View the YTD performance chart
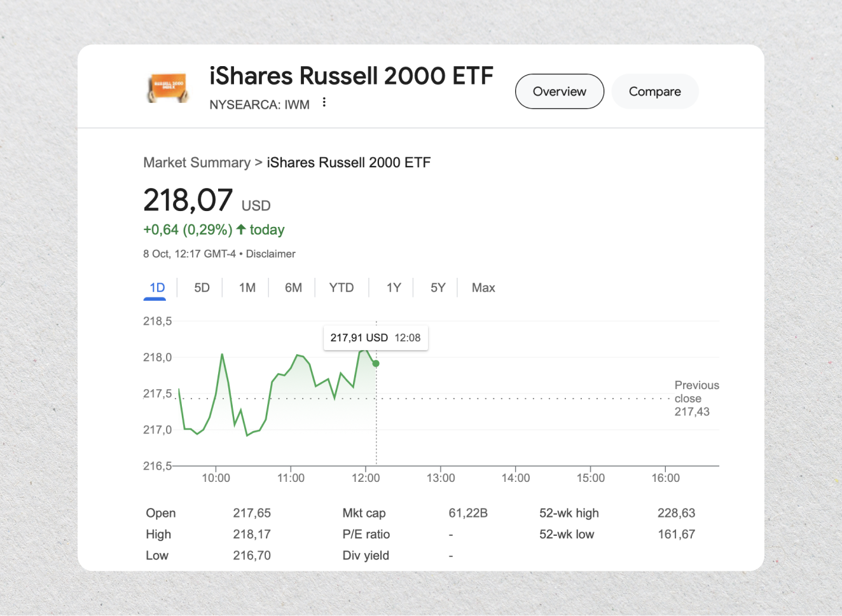Image resolution: width=842 pixels, height=616 pixels. pyautogui.click(x=341, y=287)
